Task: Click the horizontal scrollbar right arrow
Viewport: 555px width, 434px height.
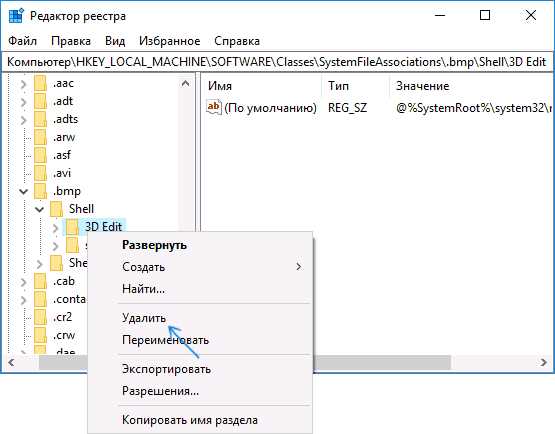Action: pyautogui.click(x=544, y=362)
